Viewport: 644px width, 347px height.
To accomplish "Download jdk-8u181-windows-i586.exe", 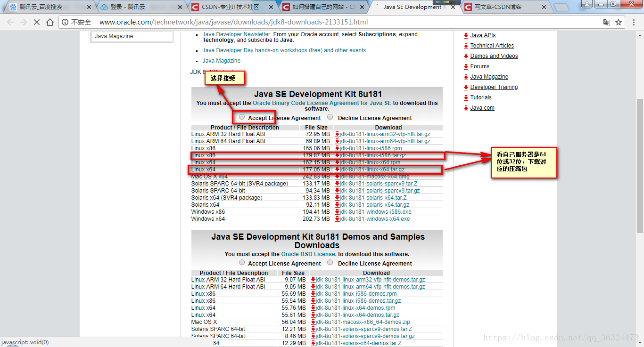I will (375, 212).
